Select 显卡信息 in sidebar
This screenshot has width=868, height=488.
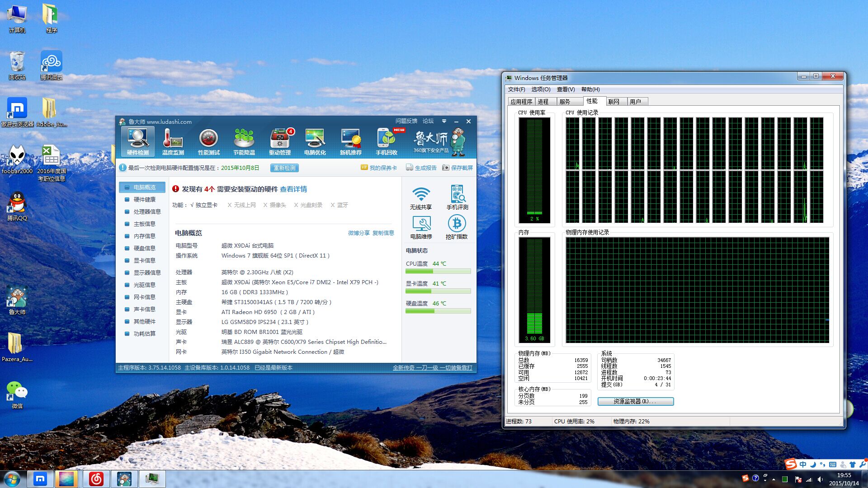tap(142, 260)
